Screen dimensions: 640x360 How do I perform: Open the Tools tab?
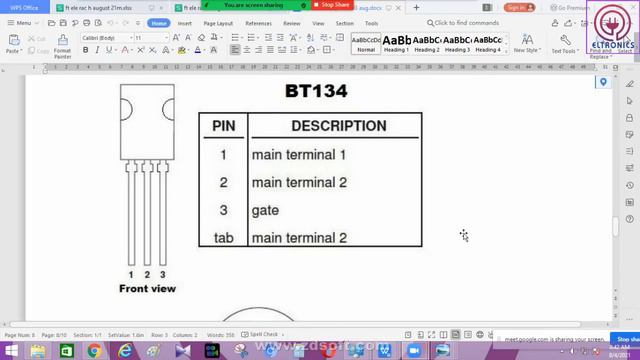tap(371, 23)
